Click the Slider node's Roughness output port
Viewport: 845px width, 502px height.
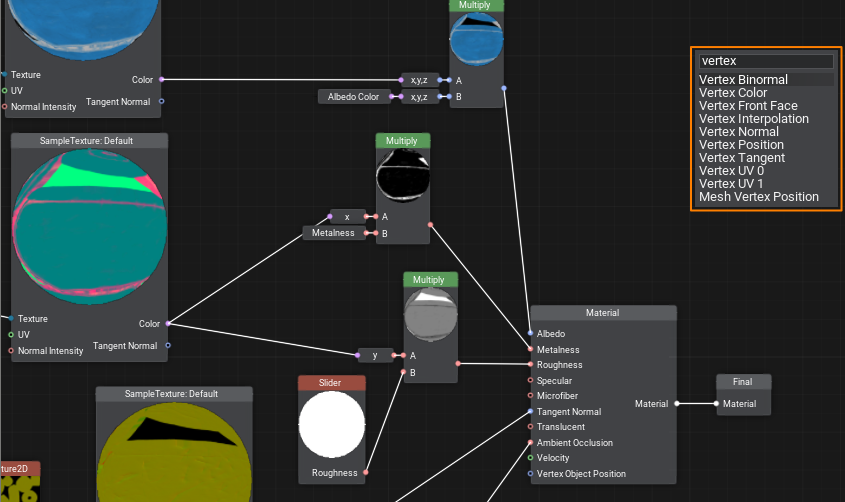pyautogui.click(x=365, y=473)
